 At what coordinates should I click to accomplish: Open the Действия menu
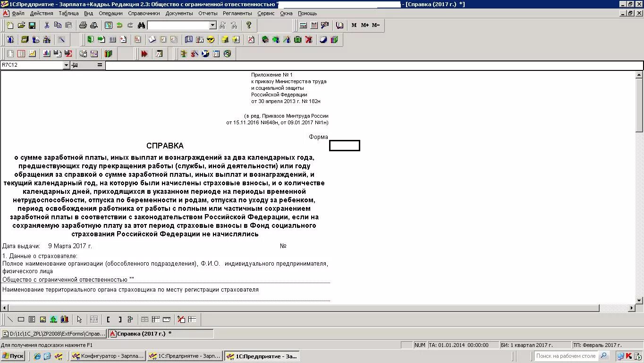tap(42, 13)
